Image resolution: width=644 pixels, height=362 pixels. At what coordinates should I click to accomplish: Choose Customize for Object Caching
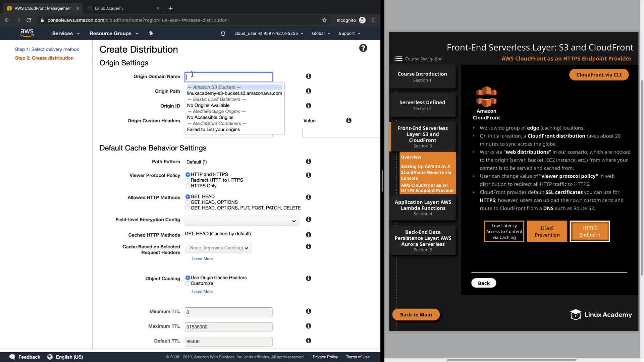(188, 284)
